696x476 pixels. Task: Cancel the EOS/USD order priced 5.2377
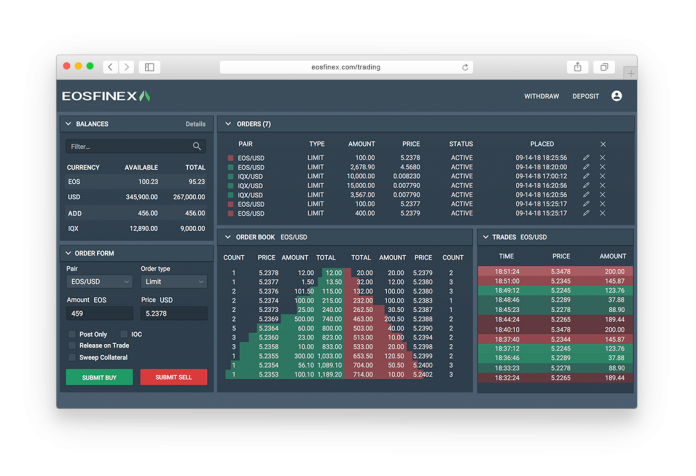pyautogui.click(x=602, y=204)
